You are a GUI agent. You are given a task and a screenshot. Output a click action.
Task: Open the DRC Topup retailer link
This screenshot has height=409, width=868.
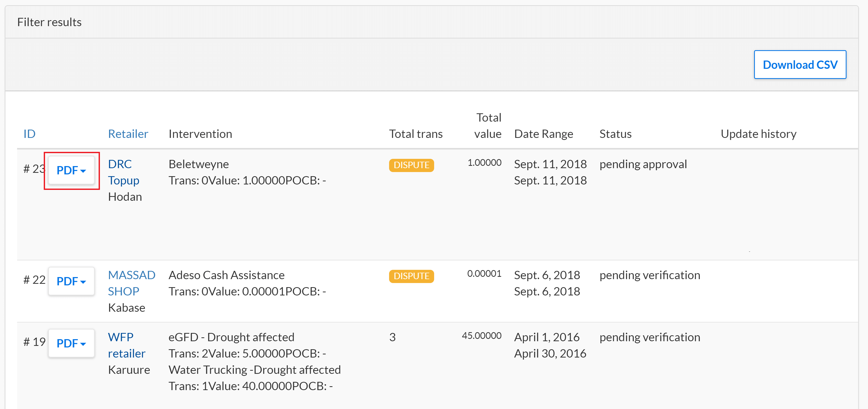pos(124,172)
